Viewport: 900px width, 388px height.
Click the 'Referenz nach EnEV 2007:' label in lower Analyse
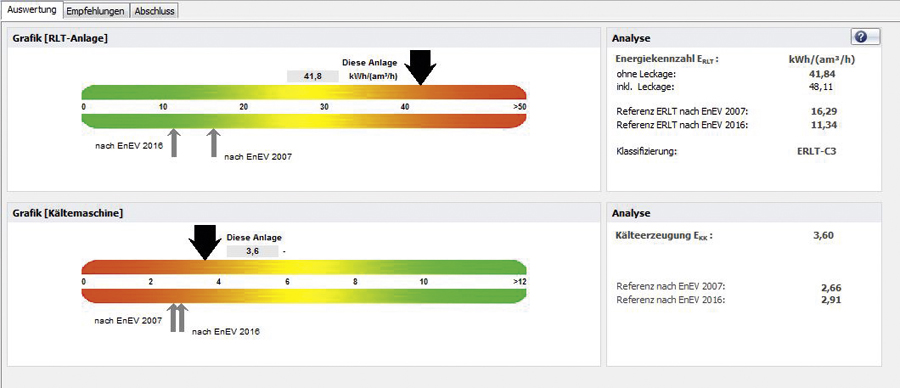click(671, 286)
